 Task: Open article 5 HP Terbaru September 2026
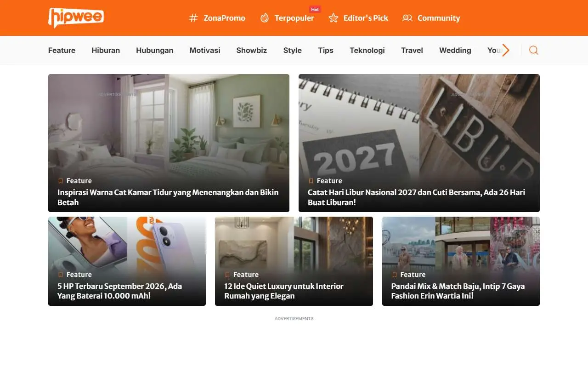pos(120,291)
